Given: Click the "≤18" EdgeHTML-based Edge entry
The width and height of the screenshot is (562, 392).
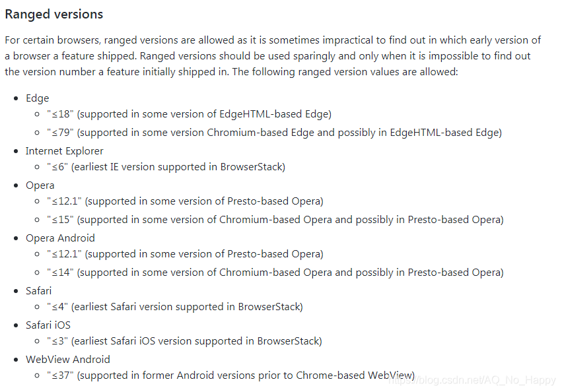Looking at the screenshot, I should tap(190, 114).
